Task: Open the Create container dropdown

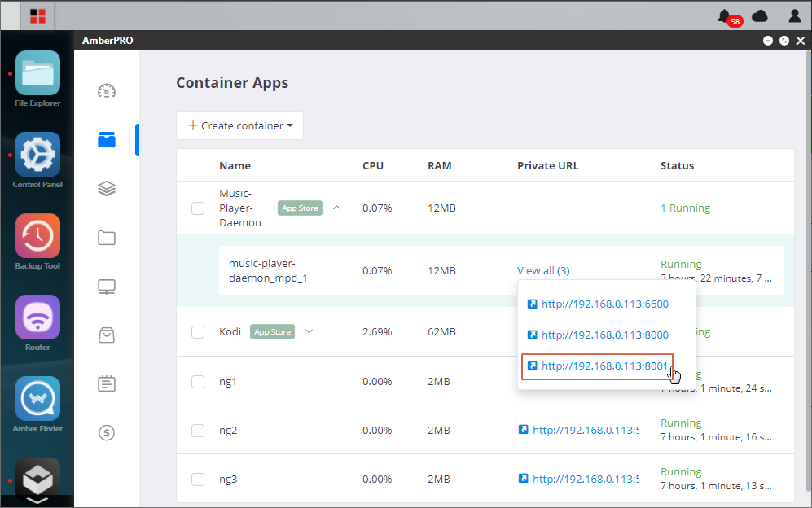Action: click(239, 125)
